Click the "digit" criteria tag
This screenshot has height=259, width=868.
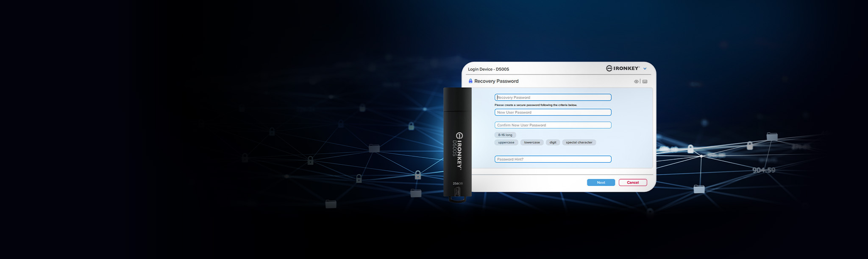pyautogui.click(x=553, y=143)
